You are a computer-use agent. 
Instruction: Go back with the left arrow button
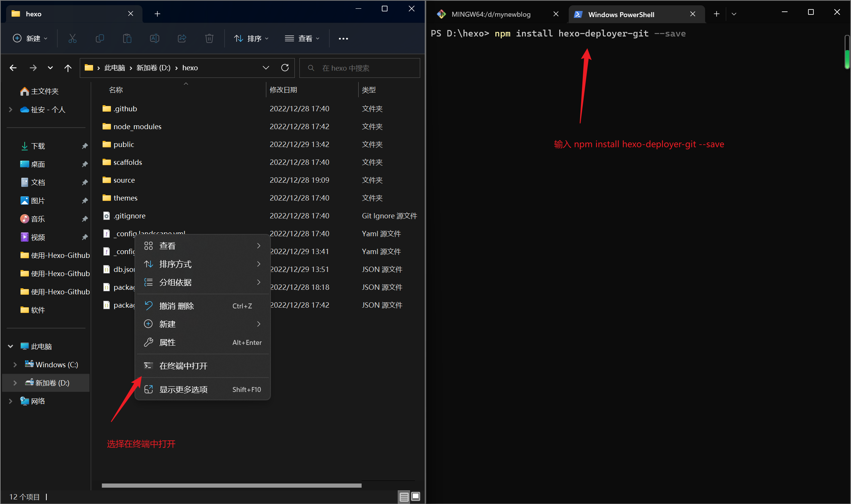[x=13, y=68]
